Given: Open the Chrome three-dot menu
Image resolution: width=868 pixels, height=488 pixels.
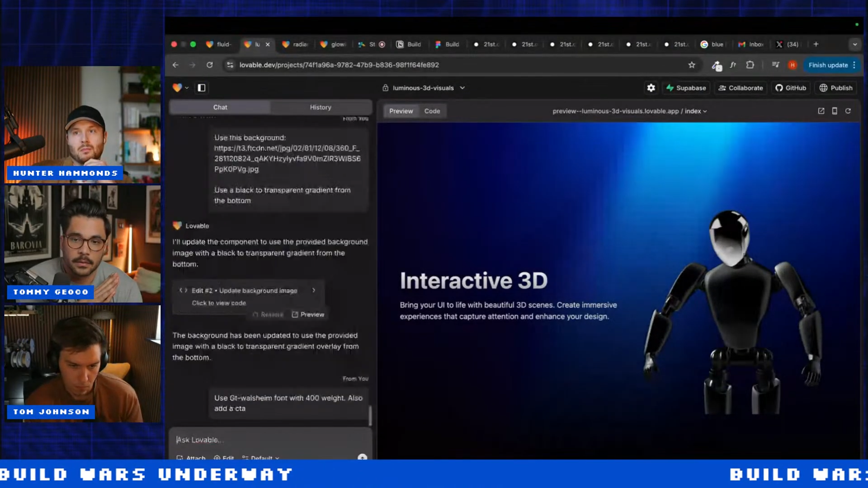Looking at the screenshot, I should coord(854,65).
